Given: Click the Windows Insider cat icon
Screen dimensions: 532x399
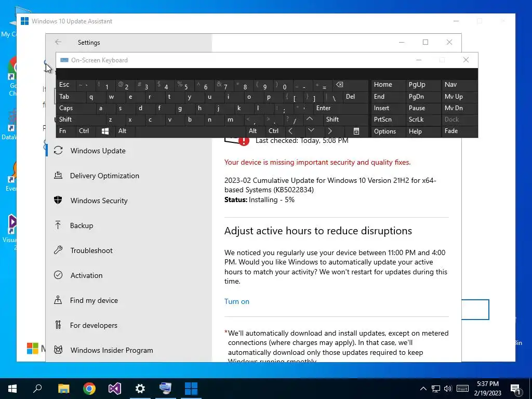Looking at the screenshot, I should point(58,350).
